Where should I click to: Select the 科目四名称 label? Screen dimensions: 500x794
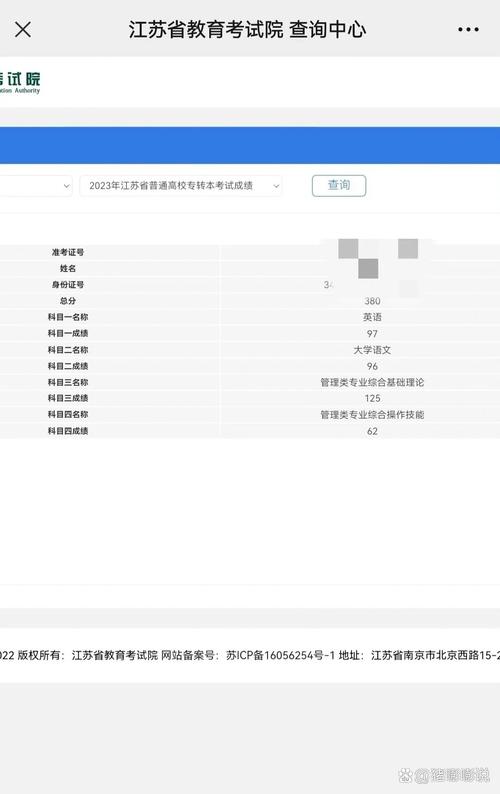[68, 414]
